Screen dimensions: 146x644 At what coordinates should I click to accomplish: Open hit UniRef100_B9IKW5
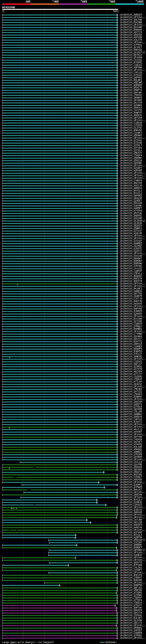(x=131, y=27)
